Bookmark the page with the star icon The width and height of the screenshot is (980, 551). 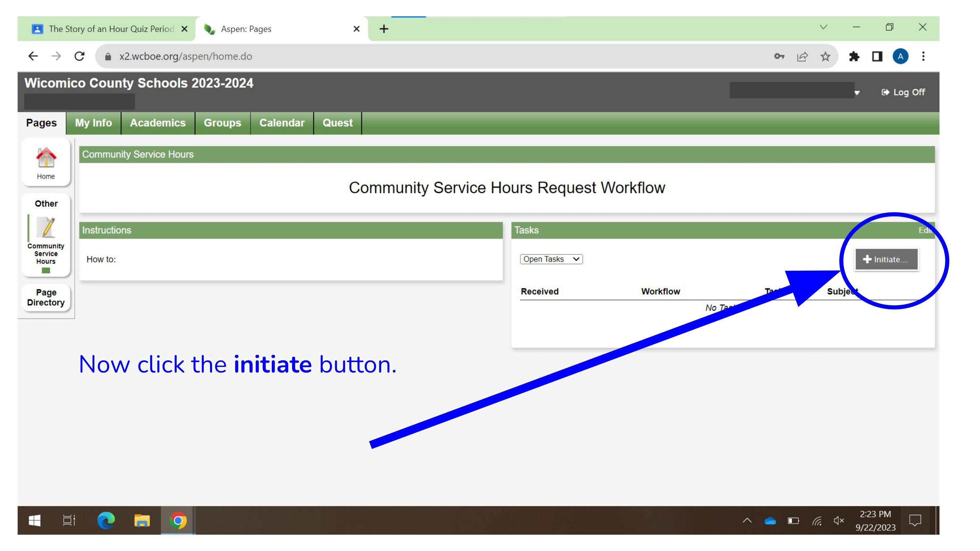[825, 56]
